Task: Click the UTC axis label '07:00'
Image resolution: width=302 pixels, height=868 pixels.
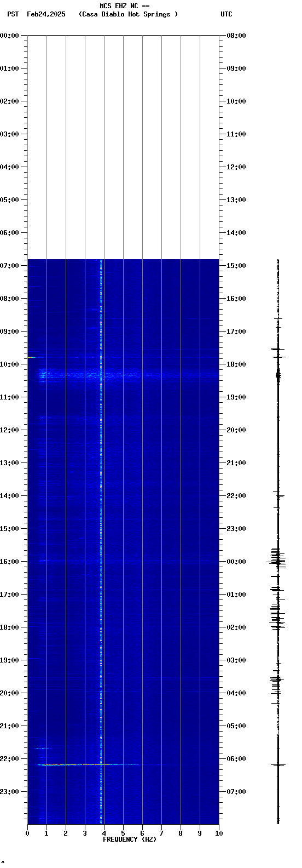Action: click(236, 792)
